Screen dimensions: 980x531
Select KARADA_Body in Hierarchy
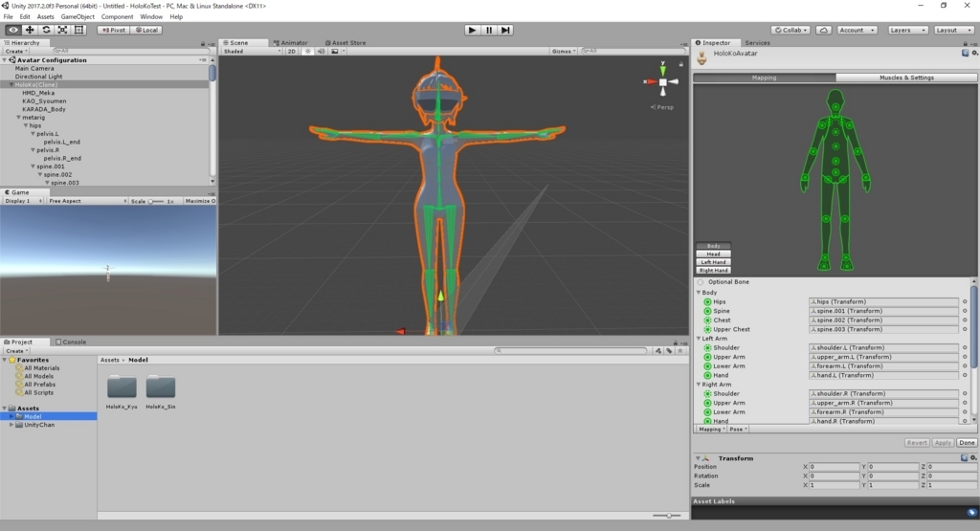[x=44, y=109]
